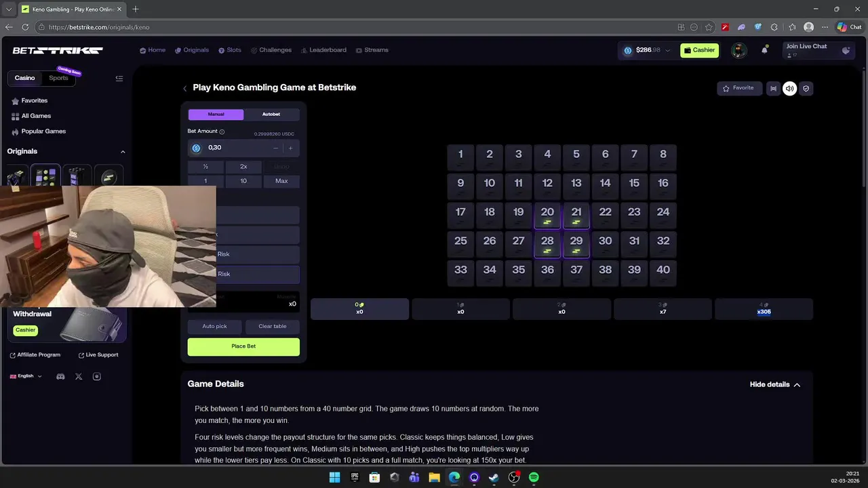This screenshot has height=488, width=868.
Task: Open Epic Games launcher from the taskbar
Action: [x=355, y=477]
